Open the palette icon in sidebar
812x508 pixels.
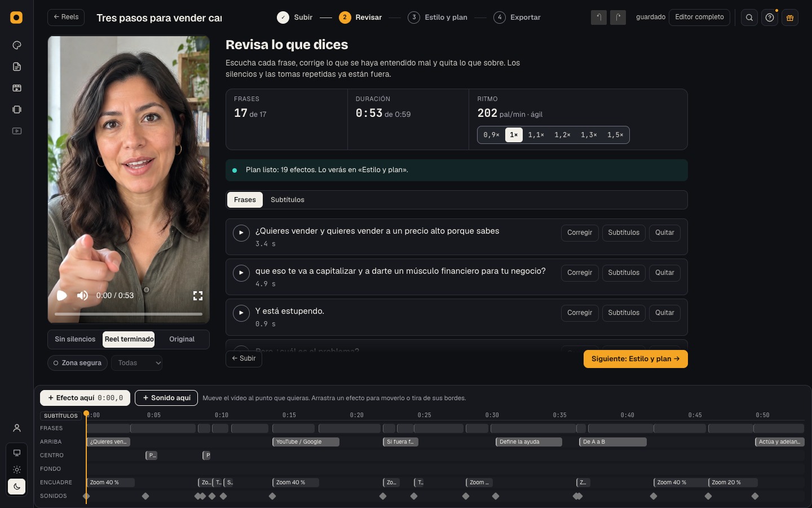[17, 45]
